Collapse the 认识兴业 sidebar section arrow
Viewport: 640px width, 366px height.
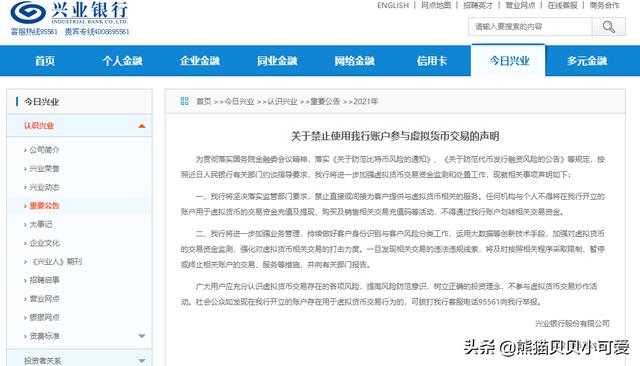(x=142, y=126)
